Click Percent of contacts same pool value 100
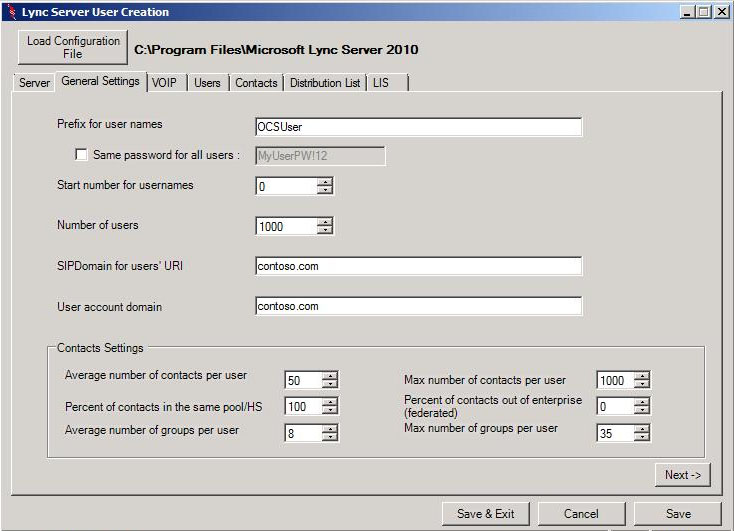The height and width of the screenshot is (531, 734). coord(303,406)
